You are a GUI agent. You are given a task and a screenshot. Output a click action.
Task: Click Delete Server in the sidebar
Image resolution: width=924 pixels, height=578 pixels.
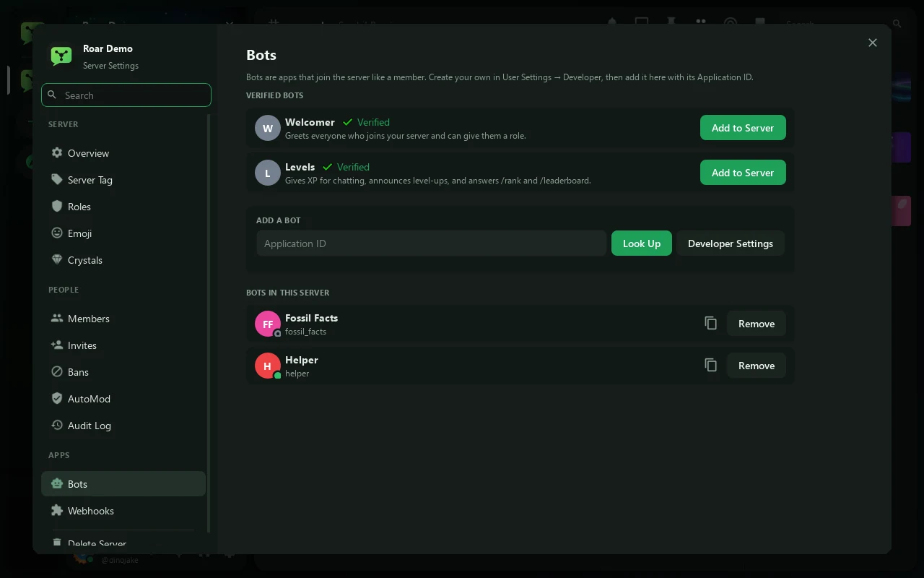click(x=123, y=543)
